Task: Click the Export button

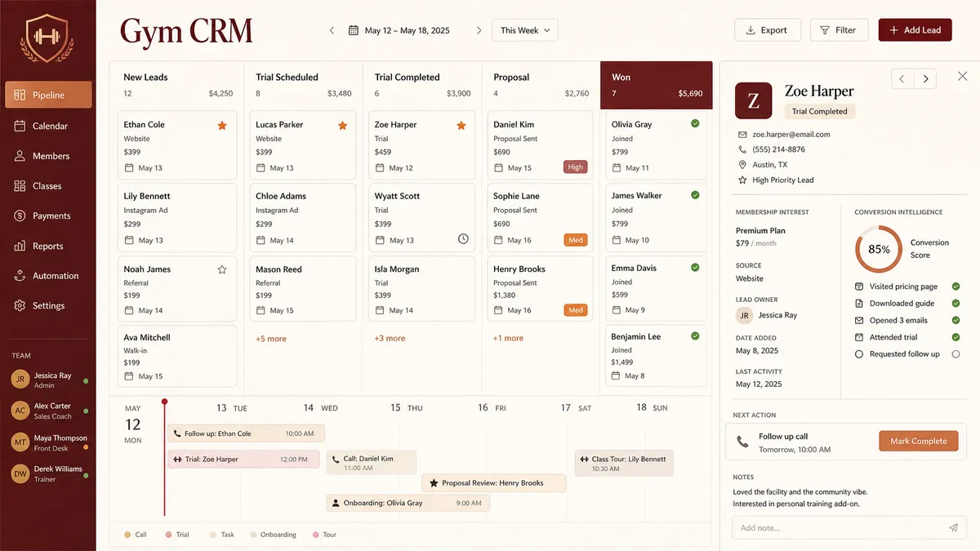Action: click(766, 30)
